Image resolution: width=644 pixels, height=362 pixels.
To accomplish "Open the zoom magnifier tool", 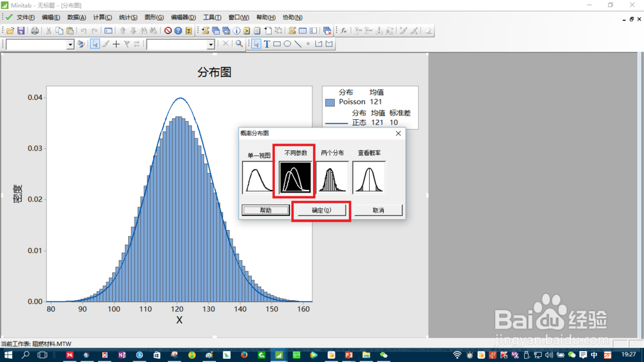I will click(x=239, y=44).
